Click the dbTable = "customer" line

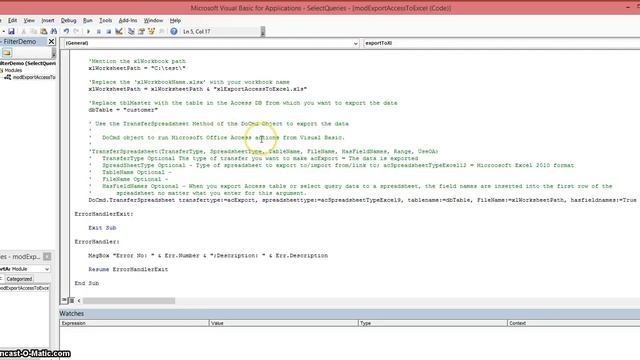123,110
